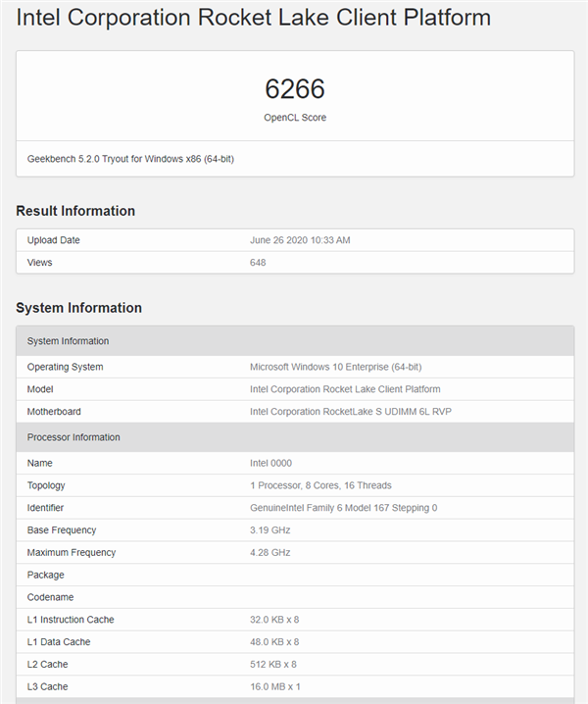
Task: Click the L1 Instruction Cache label
Action: coord(71,620)
